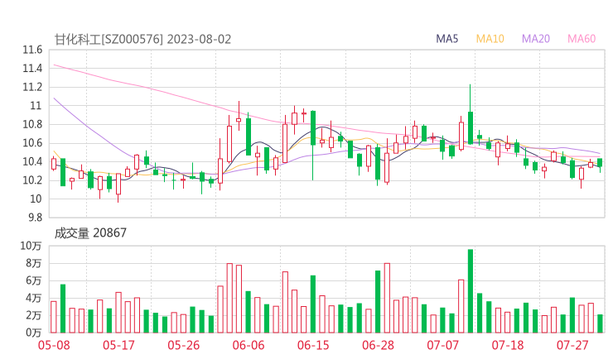
Task: Click the first red volume bar at 05-08
Action: click(x=54, y=317)
